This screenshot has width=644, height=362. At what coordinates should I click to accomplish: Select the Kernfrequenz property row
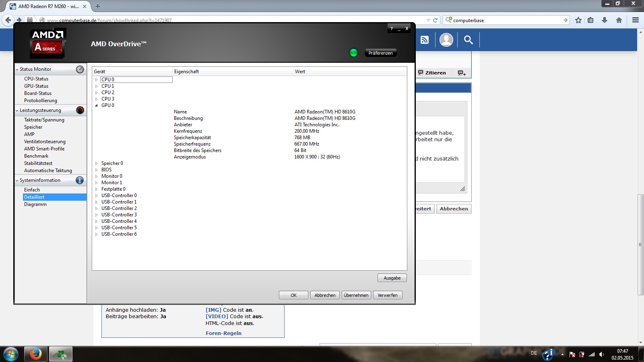250,131
